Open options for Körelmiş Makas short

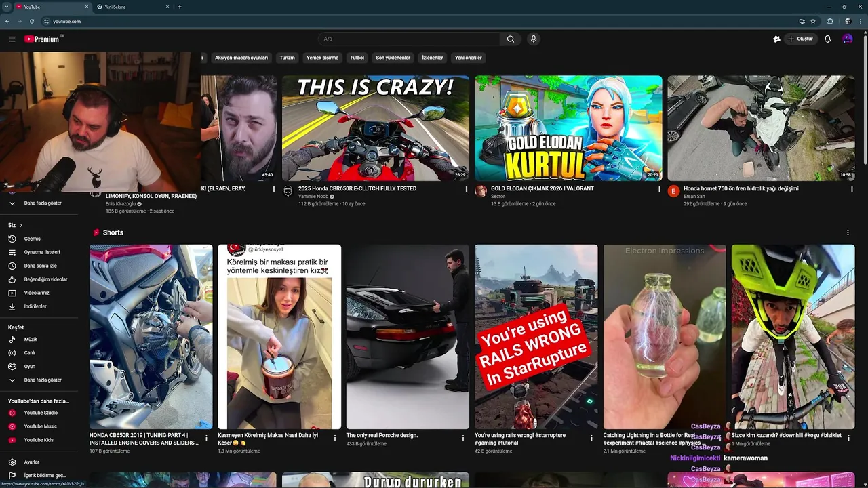pyautogui.click(x=334, y=438)
